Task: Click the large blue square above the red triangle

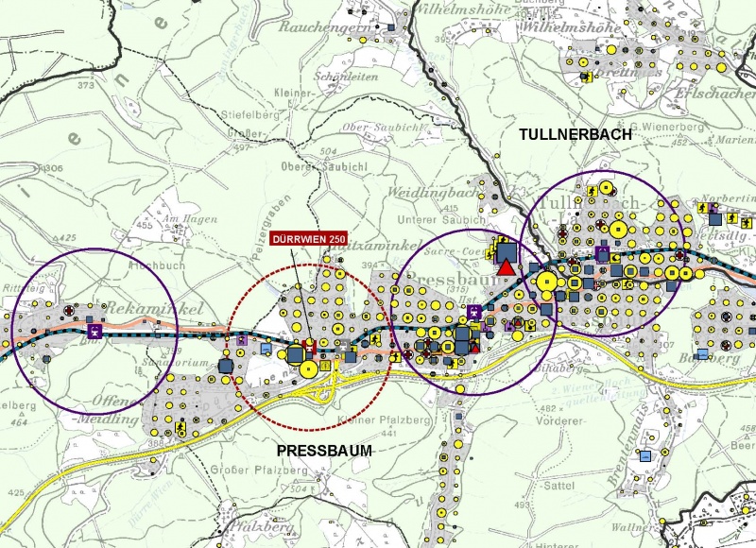Action: (507, 252)
